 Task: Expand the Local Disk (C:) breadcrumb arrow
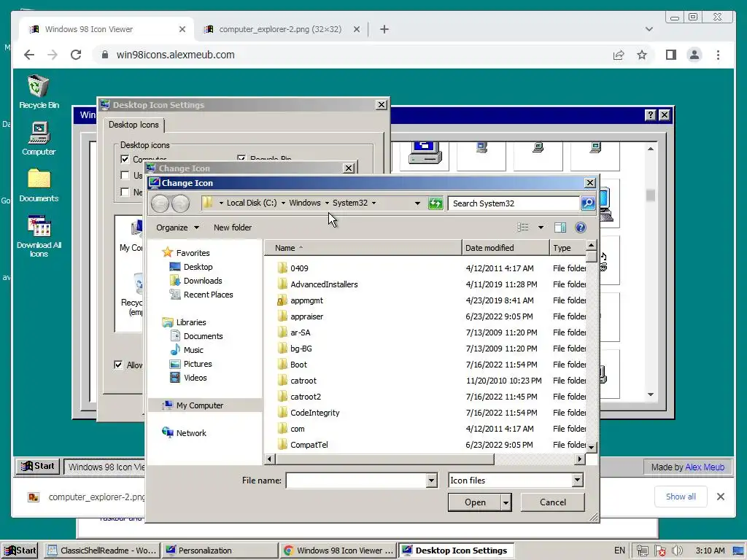(283, 203)
